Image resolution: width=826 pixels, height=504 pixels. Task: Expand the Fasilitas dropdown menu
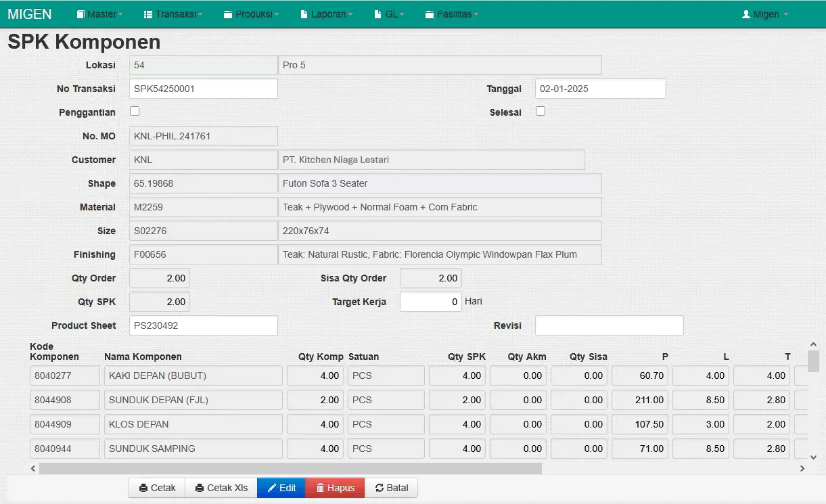tap(452, 14)
